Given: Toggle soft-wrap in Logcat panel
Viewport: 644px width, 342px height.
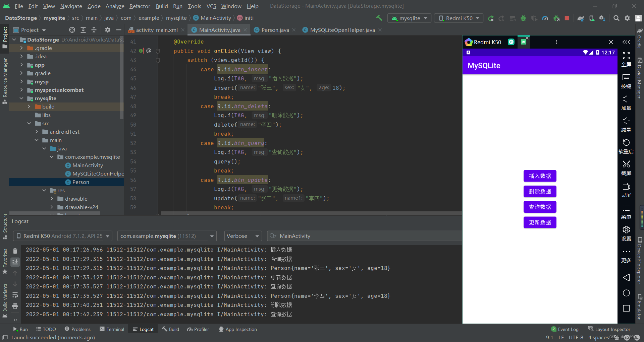Looking at the screenshot, I should (15, 295).
